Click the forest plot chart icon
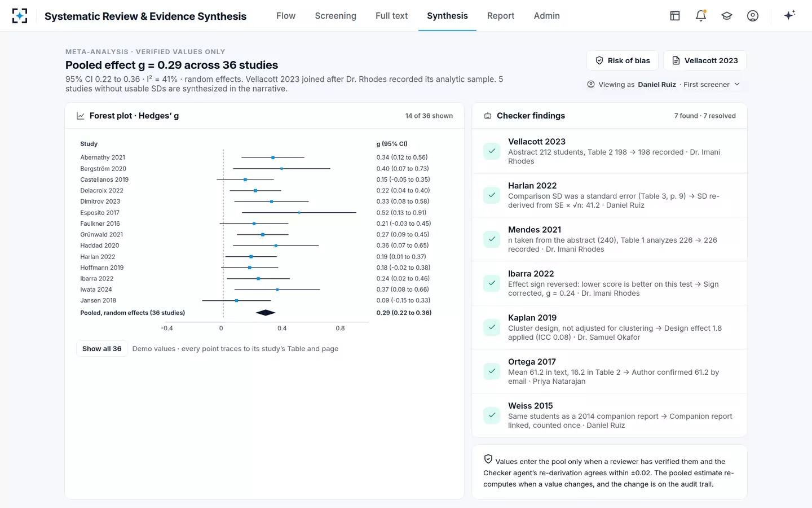Screen dimensions: 812x508 coord(81,116)
